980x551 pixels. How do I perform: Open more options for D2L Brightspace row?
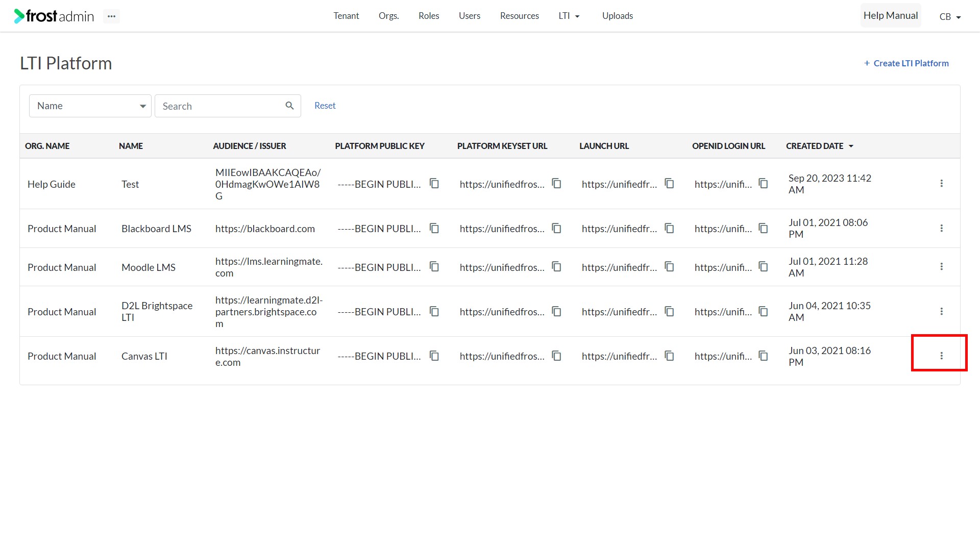(942, 312)
